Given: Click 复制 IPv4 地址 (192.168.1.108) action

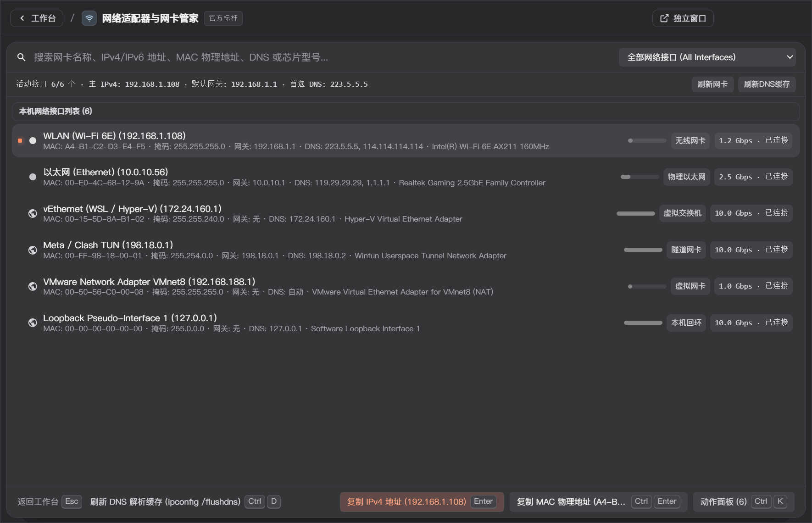Looking at the screenshot, I should (422, 502).
